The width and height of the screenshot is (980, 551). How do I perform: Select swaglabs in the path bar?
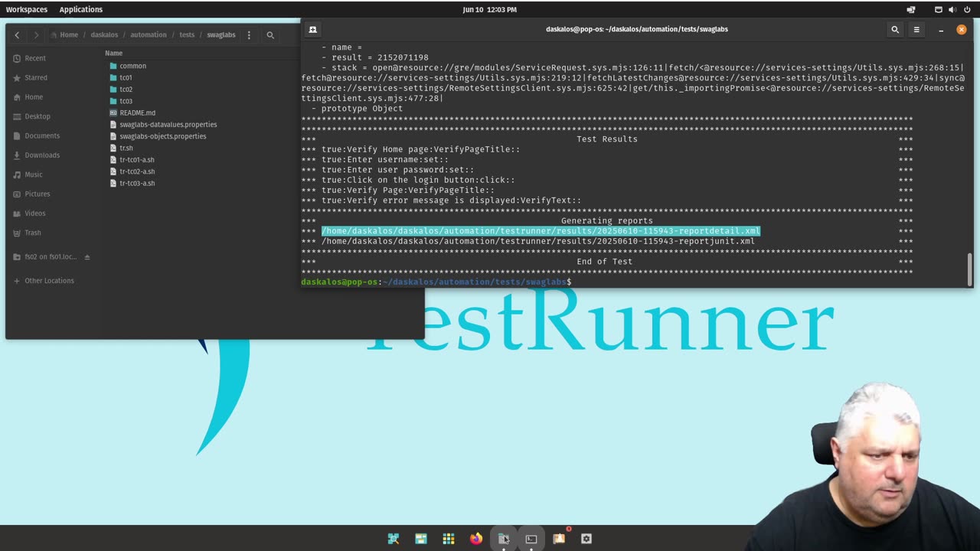[221, 34]
